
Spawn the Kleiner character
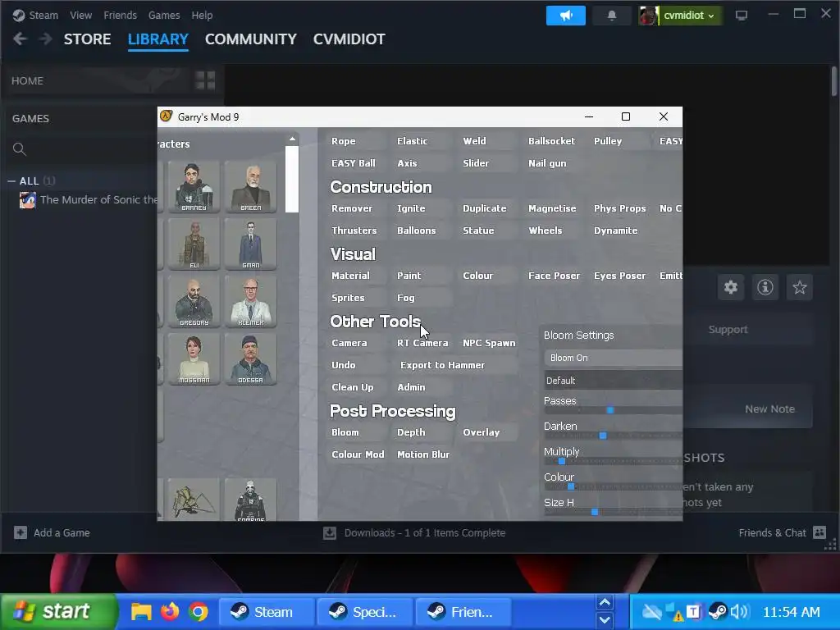point(251,301)
